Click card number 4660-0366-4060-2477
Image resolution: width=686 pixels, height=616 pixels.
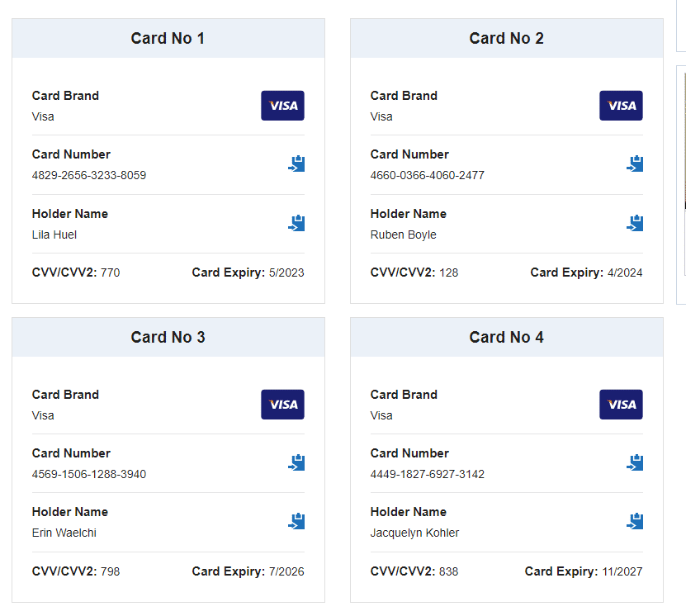coord(428,175)
